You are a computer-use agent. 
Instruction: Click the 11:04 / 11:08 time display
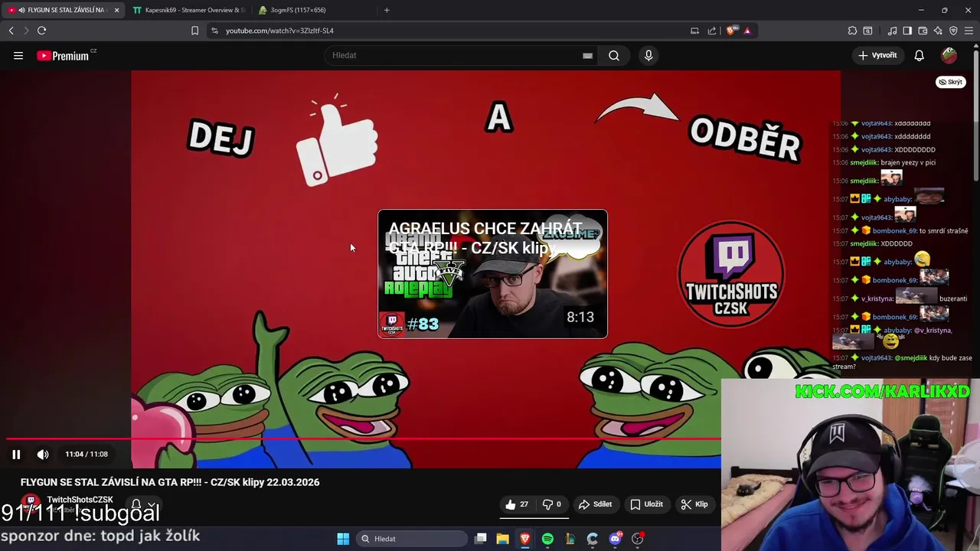(x=87, y=455)
